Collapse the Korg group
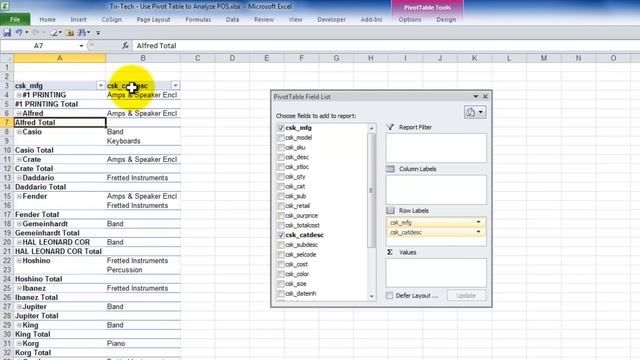 tap(19, 344)
